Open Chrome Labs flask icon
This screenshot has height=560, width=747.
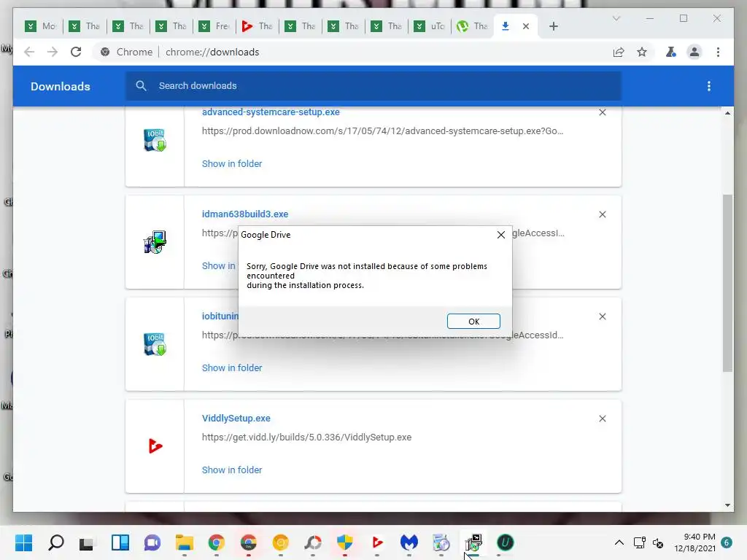(x=671, y=52)
